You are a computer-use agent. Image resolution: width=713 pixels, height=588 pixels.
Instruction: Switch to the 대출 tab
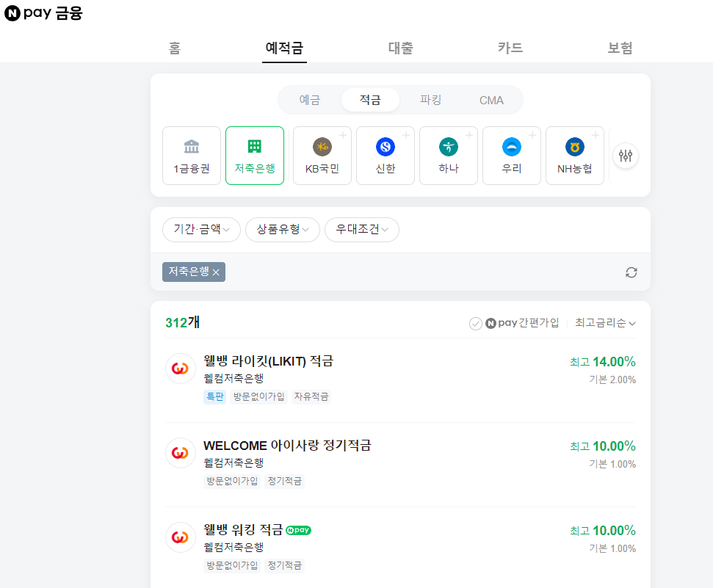click(400, 47)
